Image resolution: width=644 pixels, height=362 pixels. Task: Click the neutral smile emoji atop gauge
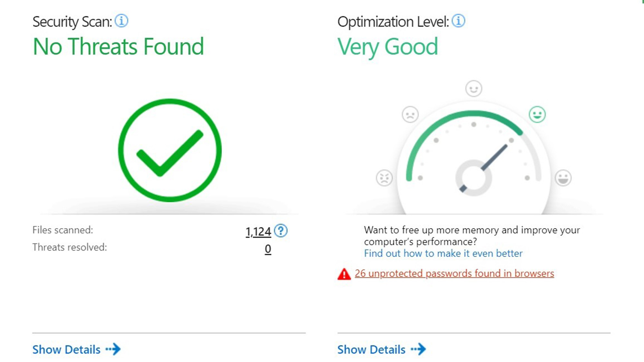point(474,88)
